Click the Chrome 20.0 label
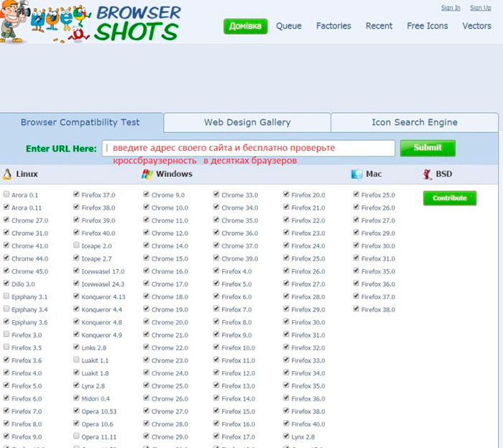The image size is (503, 448). [x=170, y=323]
